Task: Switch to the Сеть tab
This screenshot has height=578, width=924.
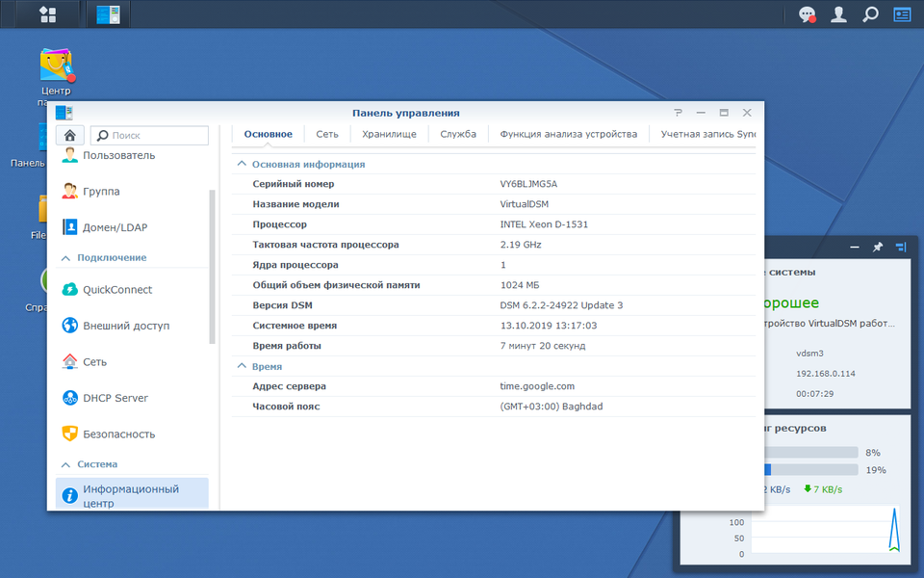Action: pos(327,134)
